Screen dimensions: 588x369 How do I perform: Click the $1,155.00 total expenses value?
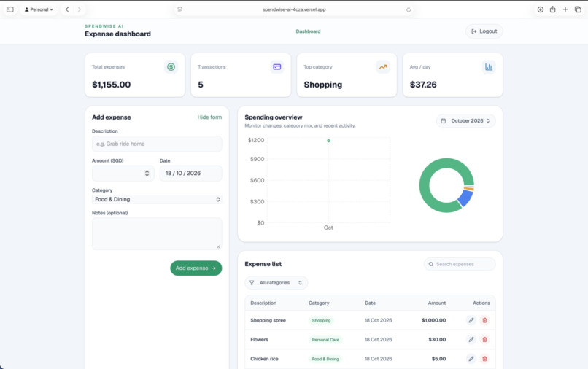(112, 85)
